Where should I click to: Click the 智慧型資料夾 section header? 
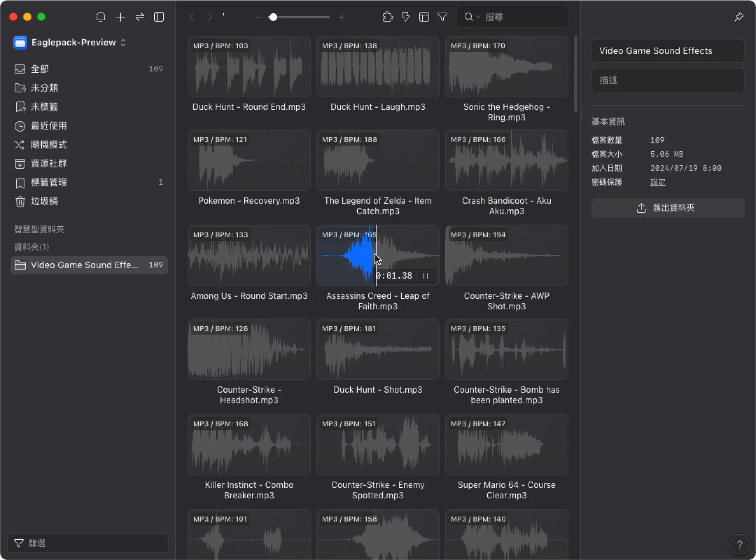pos(39,229)
